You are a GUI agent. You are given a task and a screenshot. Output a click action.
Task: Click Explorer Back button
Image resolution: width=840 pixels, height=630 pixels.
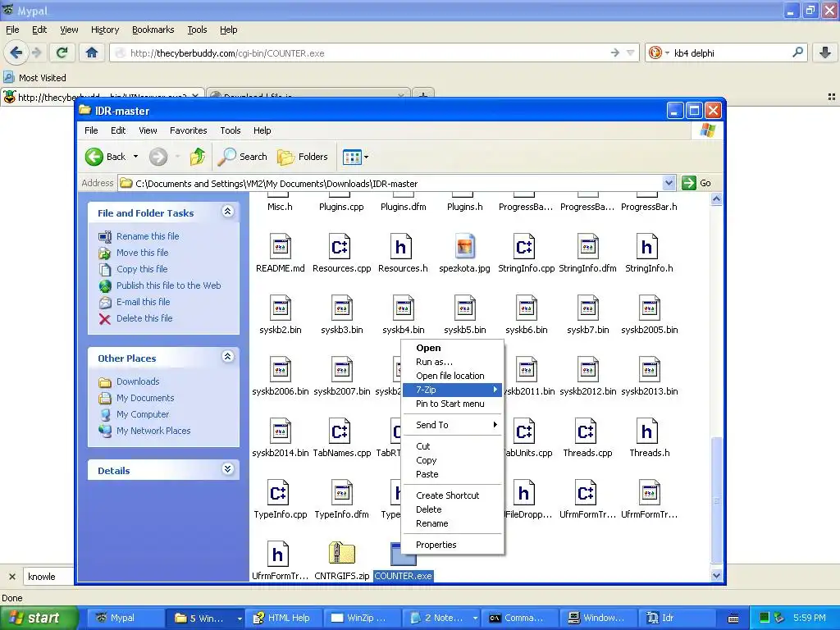click(x=106, y=157)
